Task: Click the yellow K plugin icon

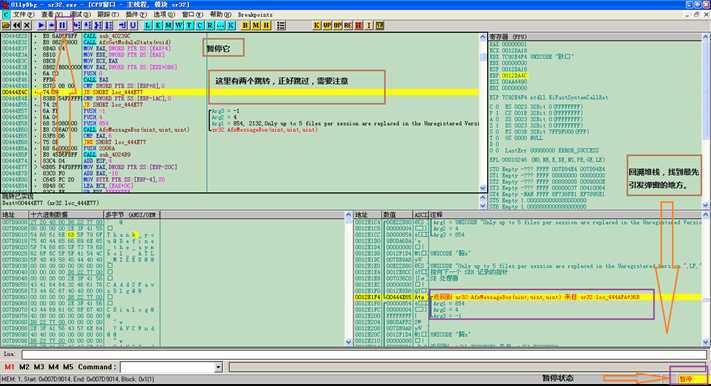Action: (x=317, y=25)
